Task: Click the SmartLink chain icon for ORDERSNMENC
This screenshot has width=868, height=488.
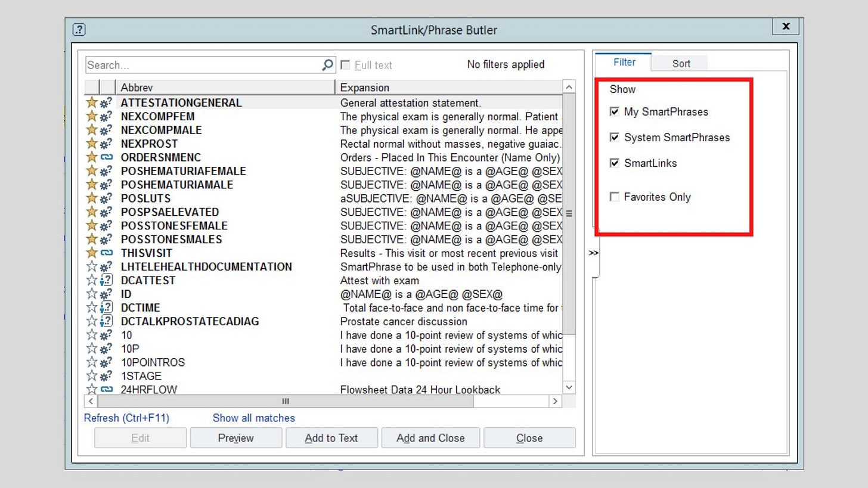Action: click(x=107, y=157)
